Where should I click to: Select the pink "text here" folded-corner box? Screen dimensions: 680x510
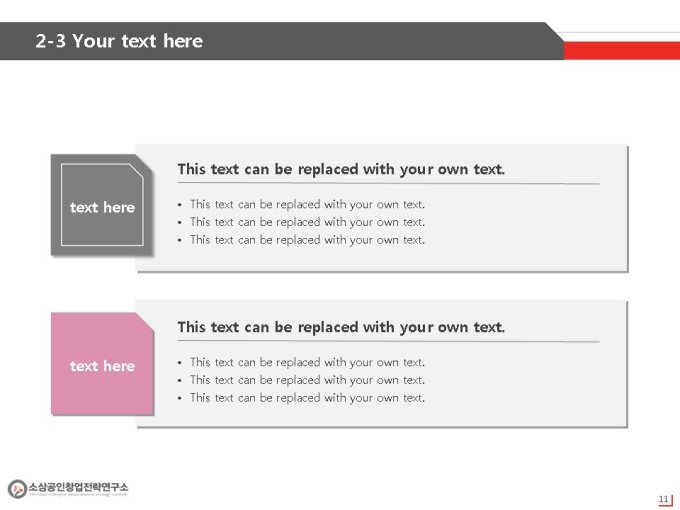click(x=102, y=363)
